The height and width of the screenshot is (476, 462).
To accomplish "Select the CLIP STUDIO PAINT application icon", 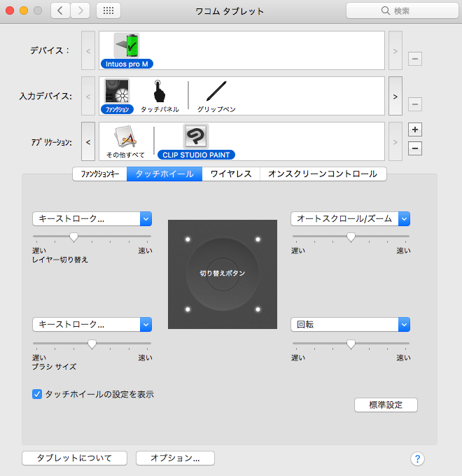I will pos(196,136).
